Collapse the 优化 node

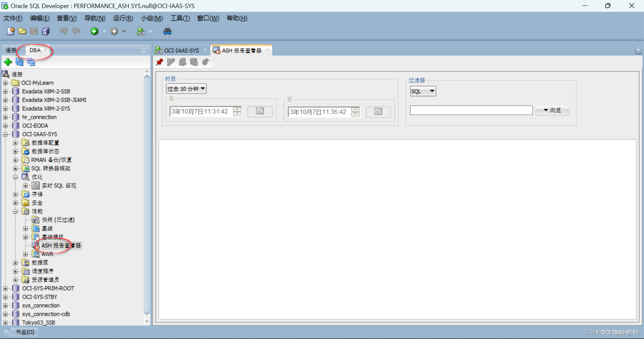(15, 177)
